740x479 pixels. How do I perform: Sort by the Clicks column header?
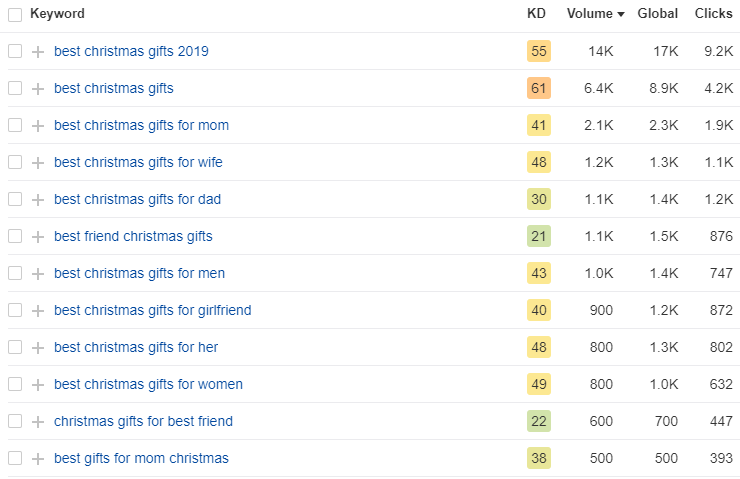[x=714, y=13]
